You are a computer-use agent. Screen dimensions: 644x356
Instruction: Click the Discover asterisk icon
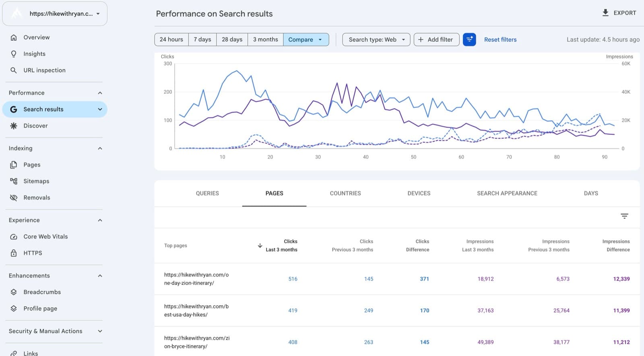pyautogui.click(x=14, y=126)
